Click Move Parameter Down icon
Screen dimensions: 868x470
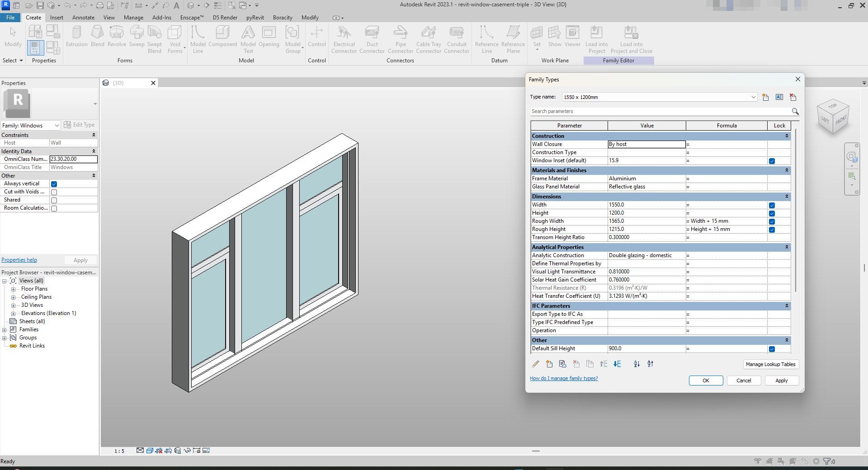point(617,364)
